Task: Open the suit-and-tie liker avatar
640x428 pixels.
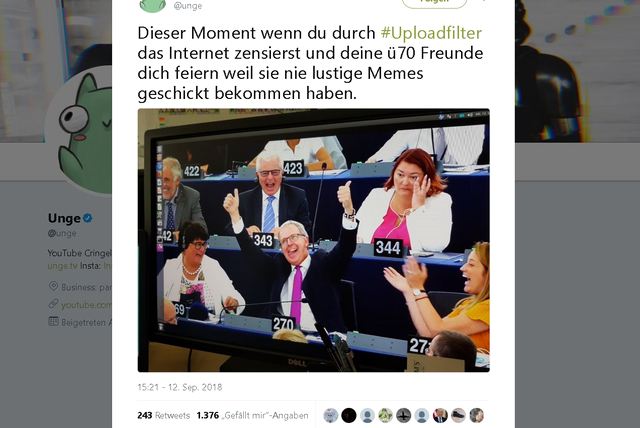Action: (x=440, y=415)
